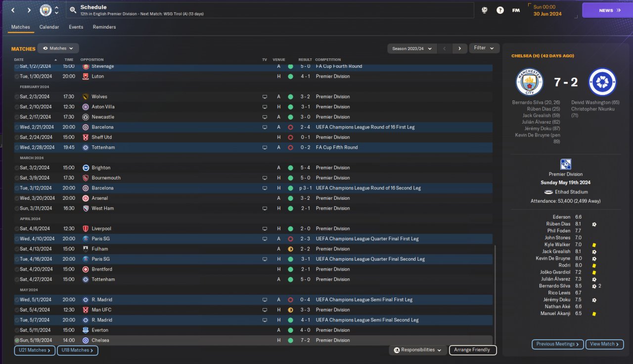Toggle the check on Stevenage row
This screenshot has width=633, height=364.
(17, 66)
